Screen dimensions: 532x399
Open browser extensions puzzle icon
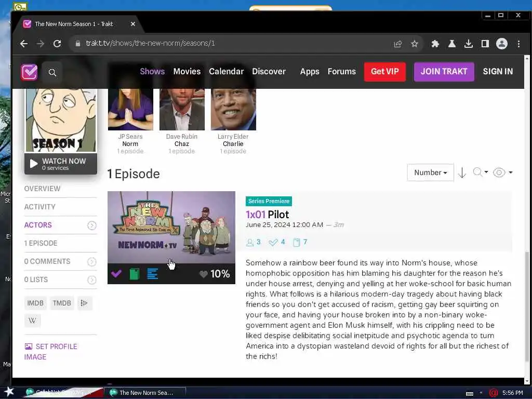pos(435,44)
